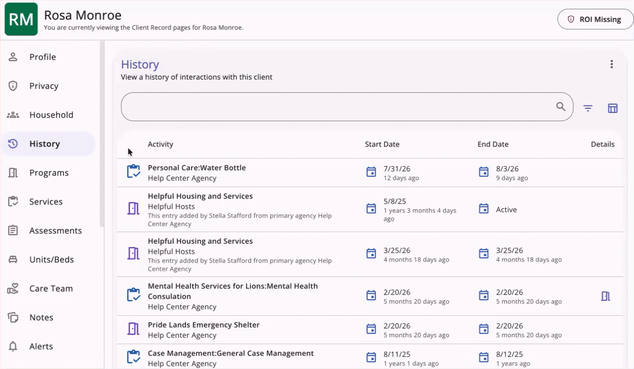634x369 pixels.
Task: Click into the History search field
Action: tap(347, 107)
